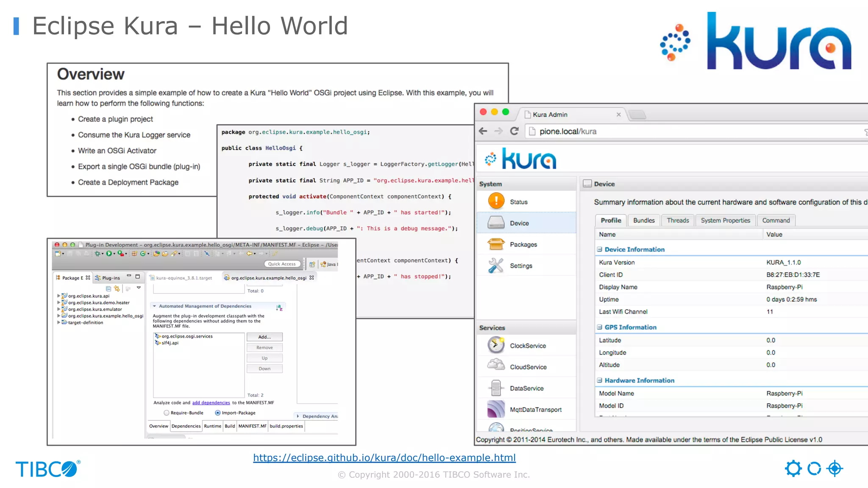The image size is (868, 488).
Task: Expand org.eclipse.kura.api project tree
Action: [x=58, y=296]
